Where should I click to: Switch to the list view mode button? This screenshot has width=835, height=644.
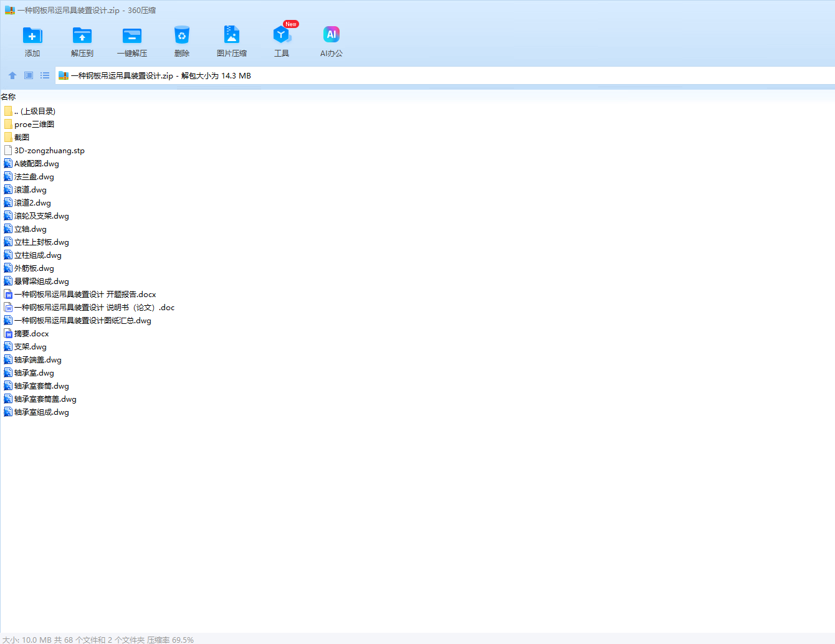point(45,75)
